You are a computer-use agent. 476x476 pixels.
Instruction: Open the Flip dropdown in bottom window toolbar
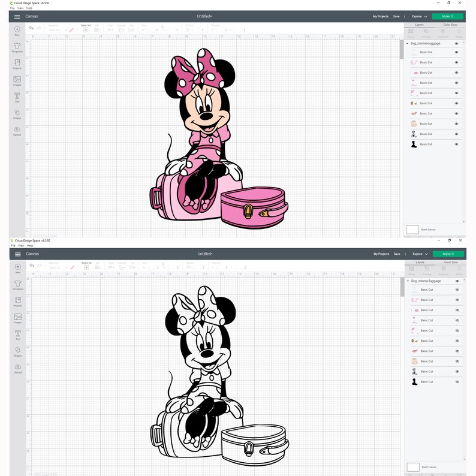point(132,267)
